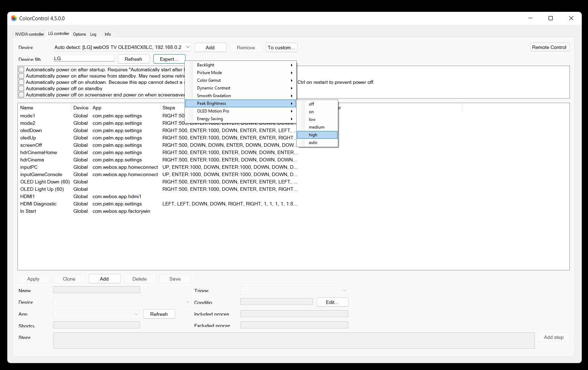Open the Options tab
Viewport: 588px width, 370px height.
[x=79, y=34]
